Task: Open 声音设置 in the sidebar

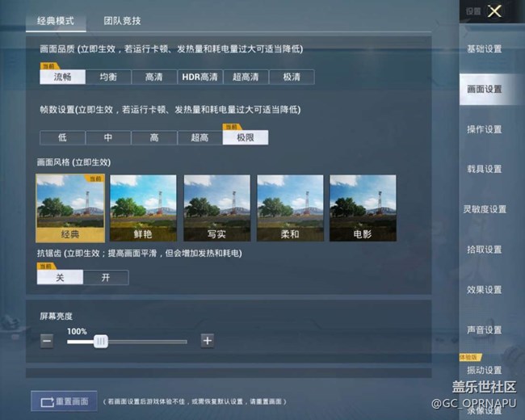Action: click(485, 330)
